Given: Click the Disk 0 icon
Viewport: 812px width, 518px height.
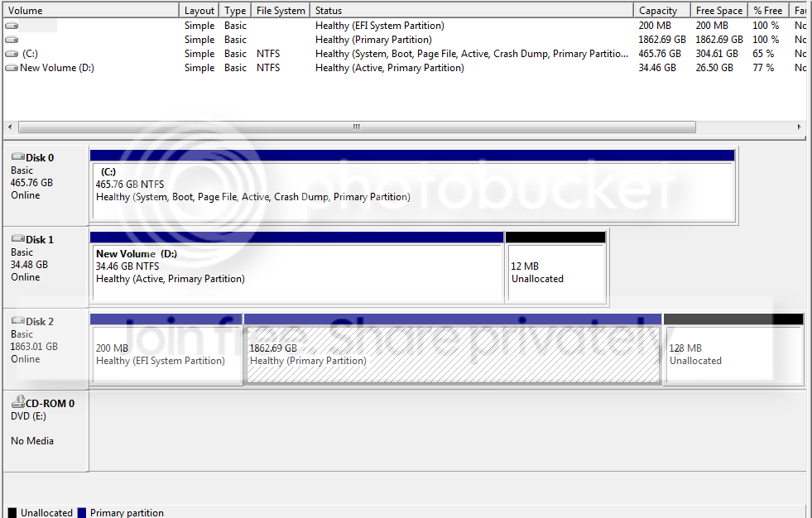Looking at the screenshot, I should [x=18, y=156].
